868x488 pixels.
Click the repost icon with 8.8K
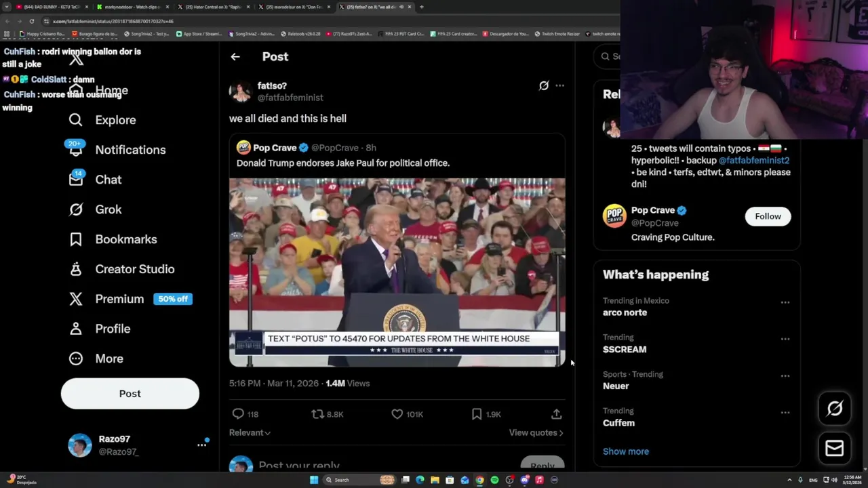(x=317, y=414)
